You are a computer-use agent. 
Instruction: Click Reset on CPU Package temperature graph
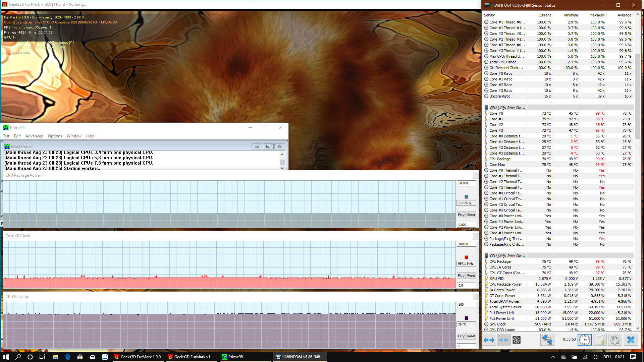click(471, 336)
